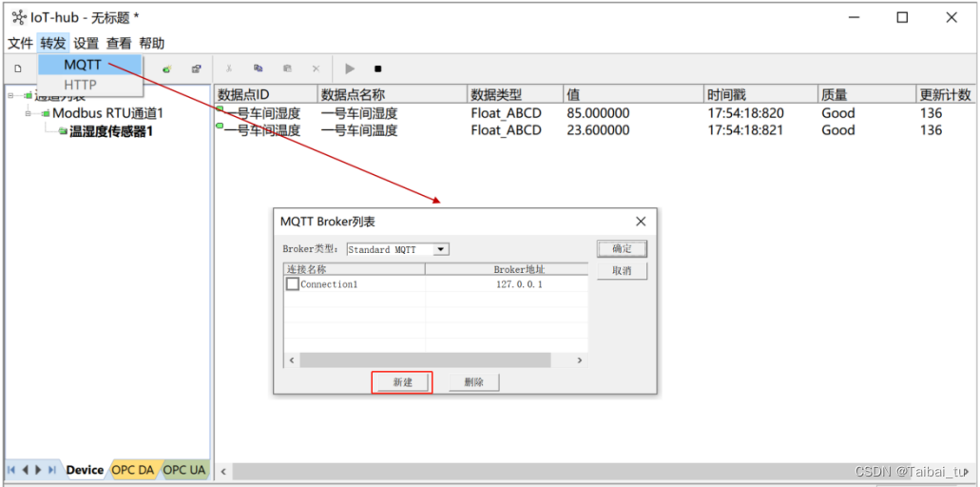
Task: Click the broker list horizontal scrollbar thumb
Action: coord(425,360)
